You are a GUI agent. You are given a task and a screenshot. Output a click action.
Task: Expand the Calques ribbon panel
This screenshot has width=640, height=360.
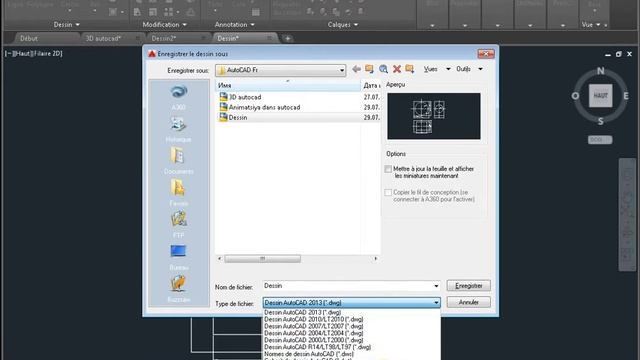[343, 24]
